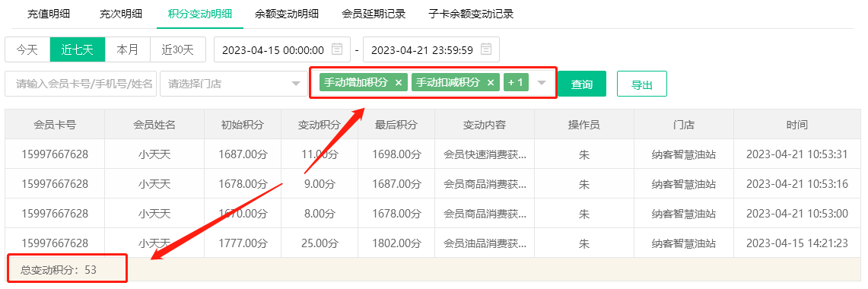The width and height of the screenshot is (868, 289).
Task: Open the 请选择门店 store dropdown
Action: pyautogui.click(x=233, y=84)
